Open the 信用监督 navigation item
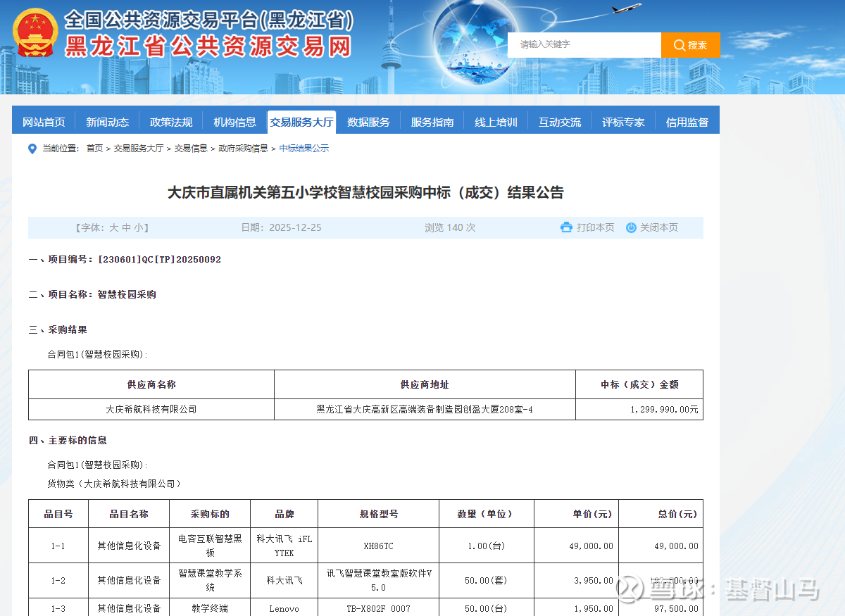The image size is (845, 616). [687, 122]
